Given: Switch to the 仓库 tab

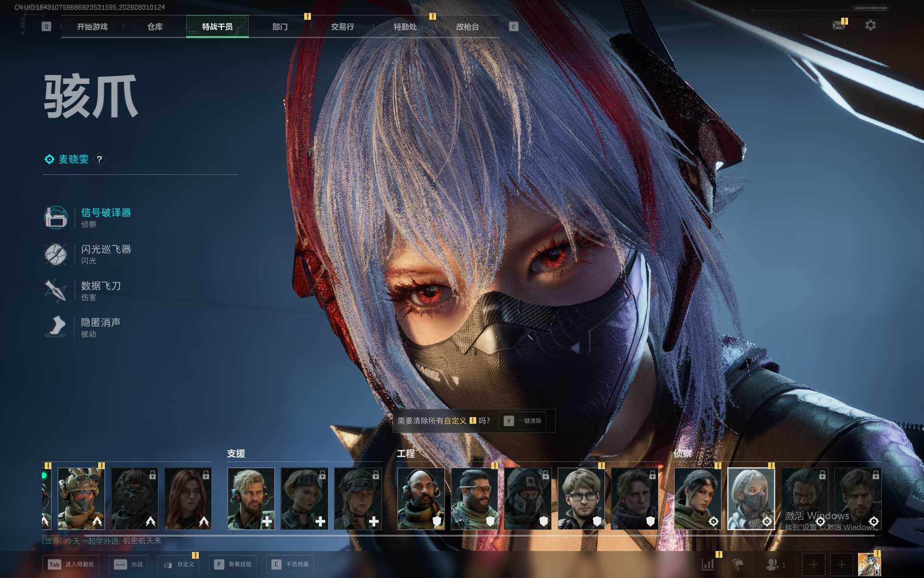Looking at the screenshot, I should tap(155, 26).
